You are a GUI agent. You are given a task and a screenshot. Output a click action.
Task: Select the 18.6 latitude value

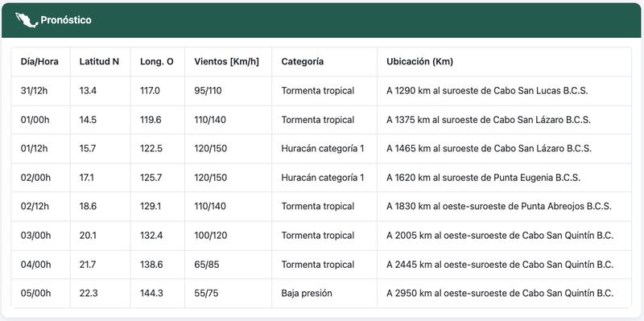(x=88, y=207)
